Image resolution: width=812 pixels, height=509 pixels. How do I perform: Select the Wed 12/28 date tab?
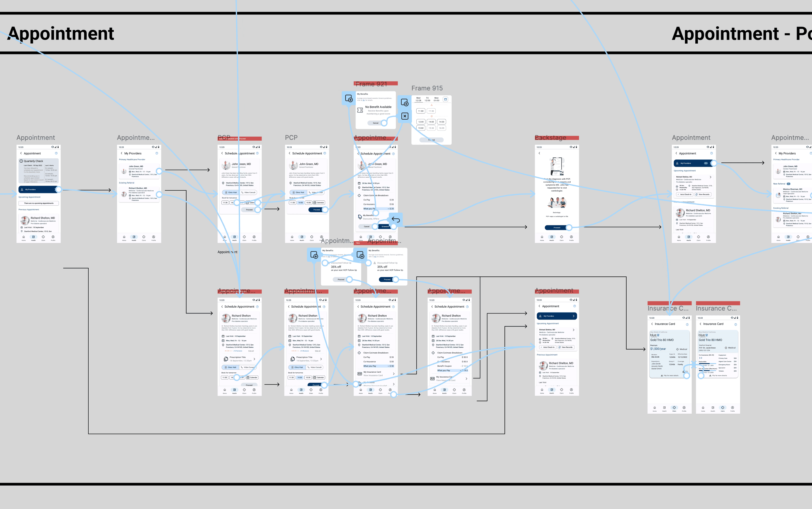[x=418, y=99]
